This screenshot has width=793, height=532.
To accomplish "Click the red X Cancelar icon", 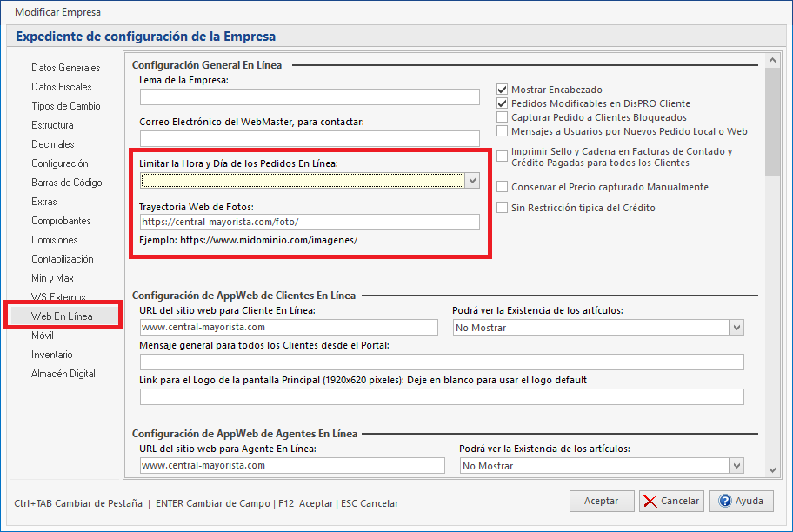I will tap(650, 501).
